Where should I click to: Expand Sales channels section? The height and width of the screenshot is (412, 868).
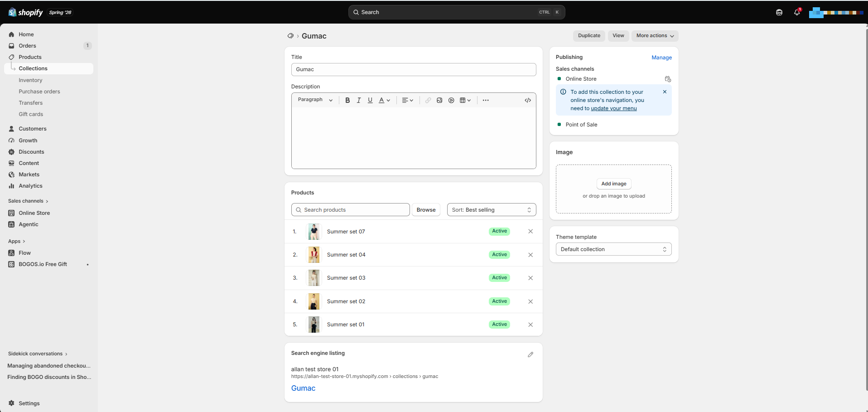click(x=28, y=201)
